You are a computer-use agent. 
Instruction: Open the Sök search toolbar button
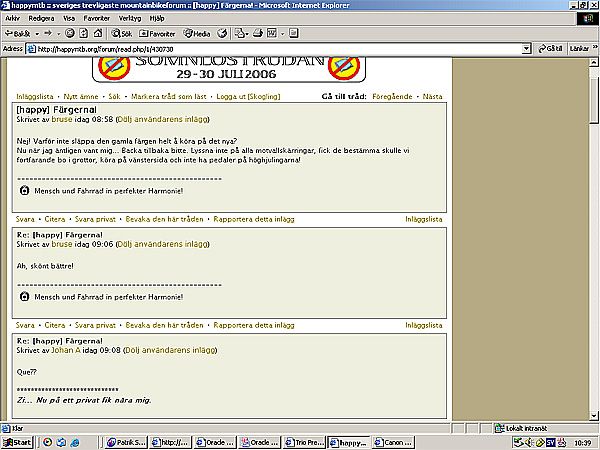122,34
